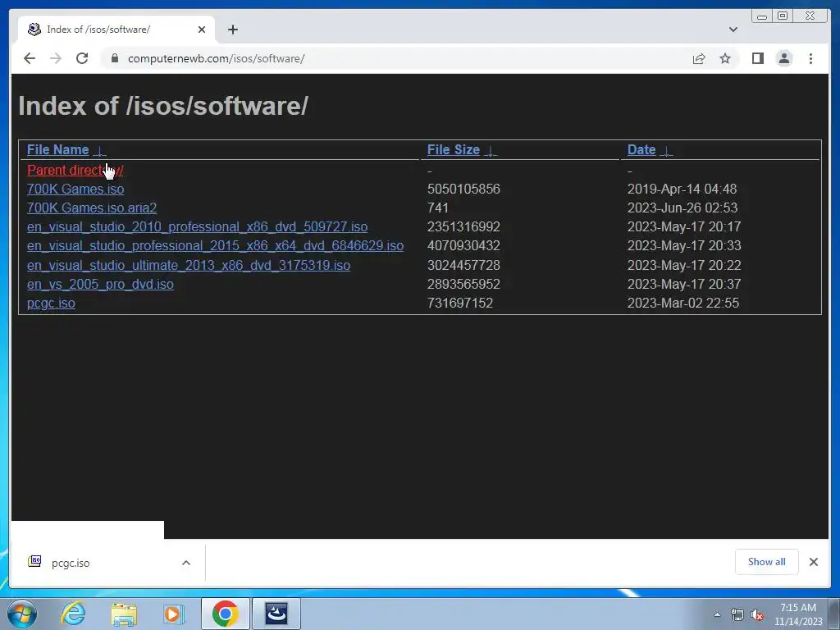Click the pcgc.iso file link

tap(51, 303)
